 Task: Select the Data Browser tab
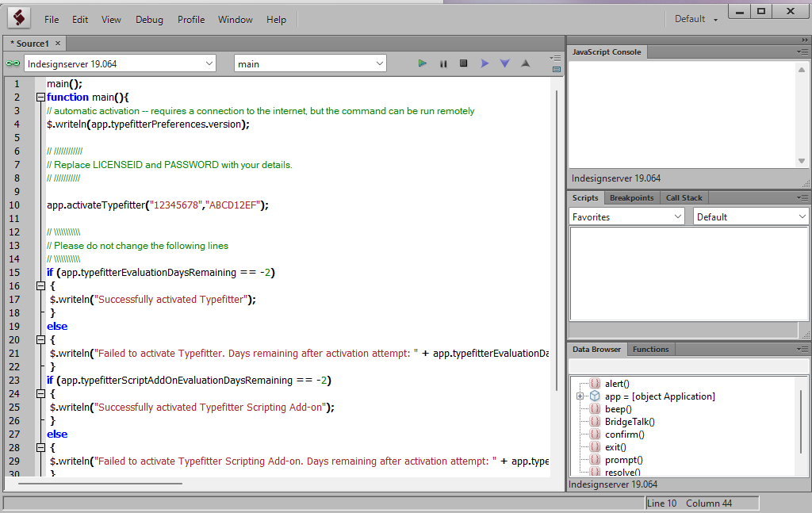(596, 350)
